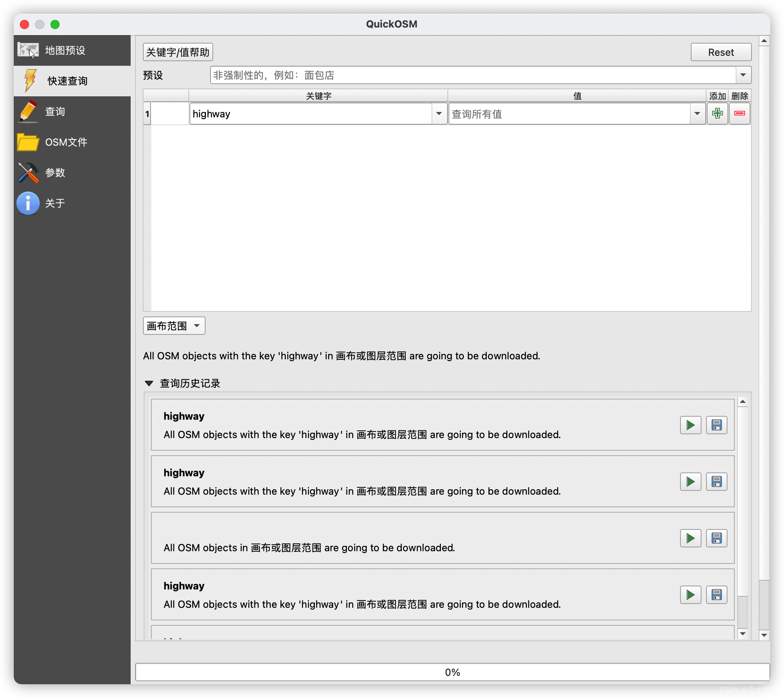Open the 关于 about tab
Screen dimensions: 784x698
click(x=55, y=203)
